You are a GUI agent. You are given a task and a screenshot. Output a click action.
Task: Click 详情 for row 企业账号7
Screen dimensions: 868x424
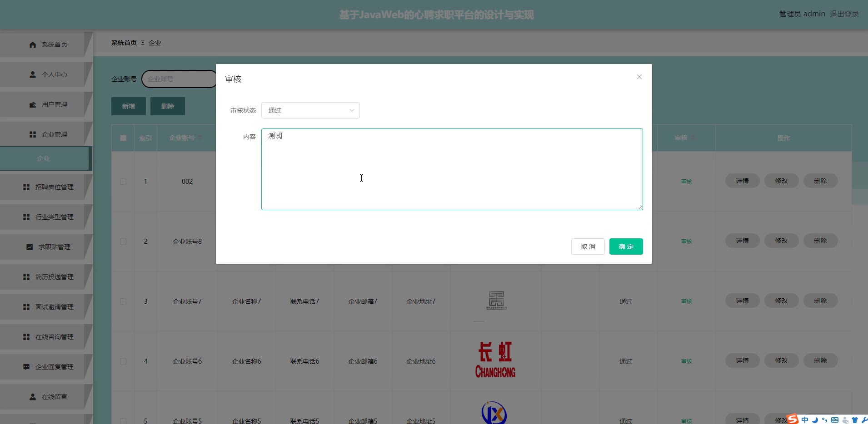tap(743, 301)
